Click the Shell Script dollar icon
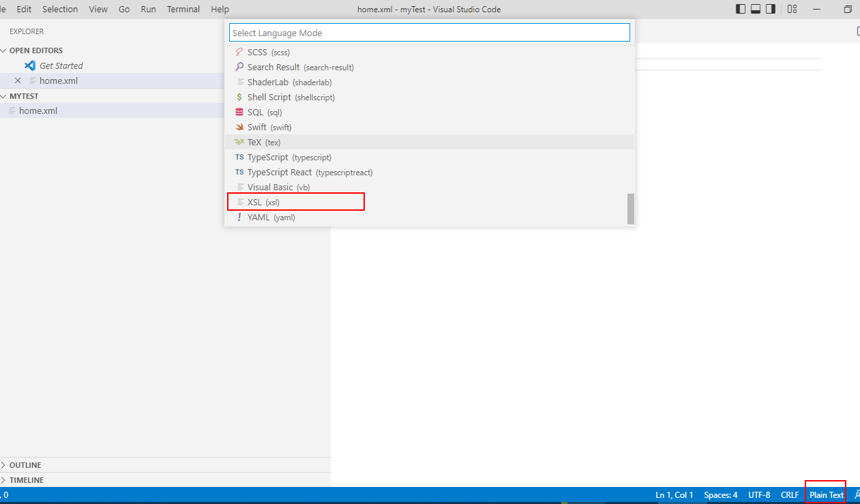This screenshot has width=860, height=504. (239, 97)
